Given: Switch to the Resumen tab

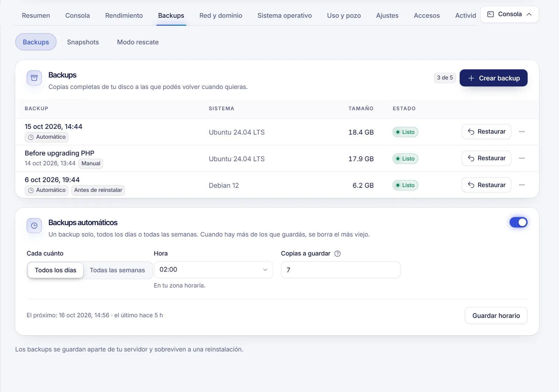Looking at the screenshot, I should pos(36,15).
